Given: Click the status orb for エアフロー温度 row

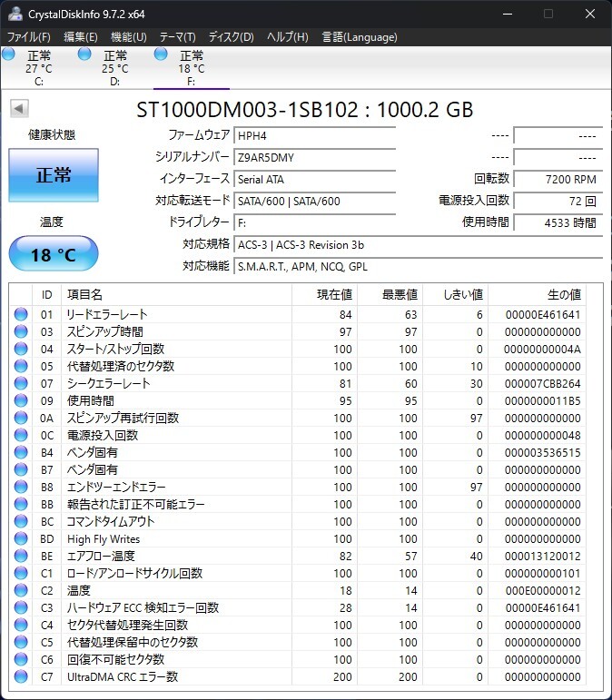Looking at the screenshot, I should click(x=21, y=556).
